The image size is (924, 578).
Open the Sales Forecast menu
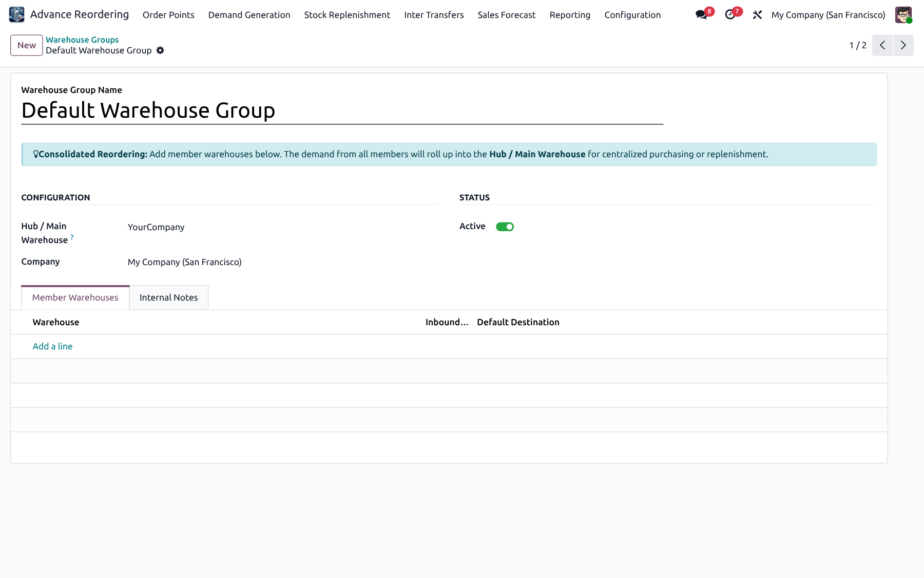506,15
